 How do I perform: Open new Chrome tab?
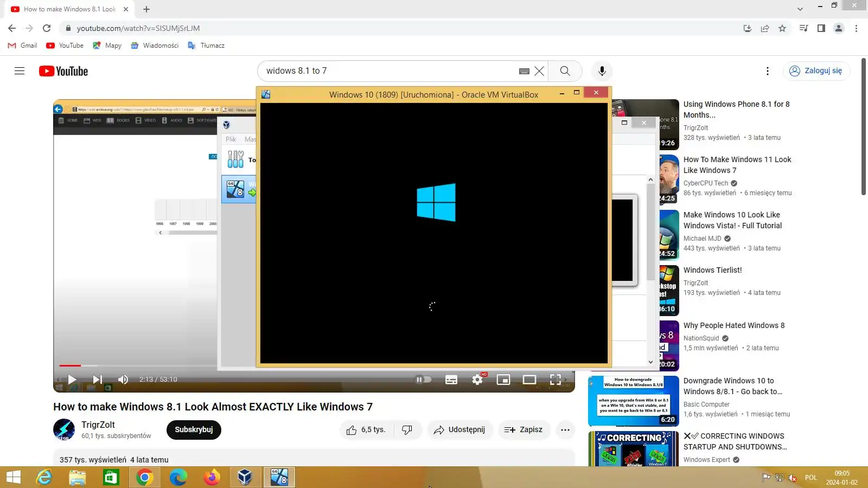[x=146, y=9]
